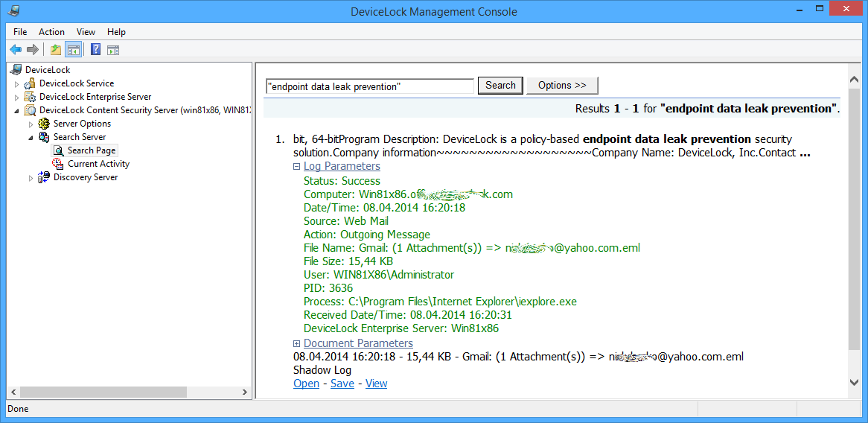868x423 pixels.
Task: Collapse the DeviceLock Content Security Server node
Action: 17,111
